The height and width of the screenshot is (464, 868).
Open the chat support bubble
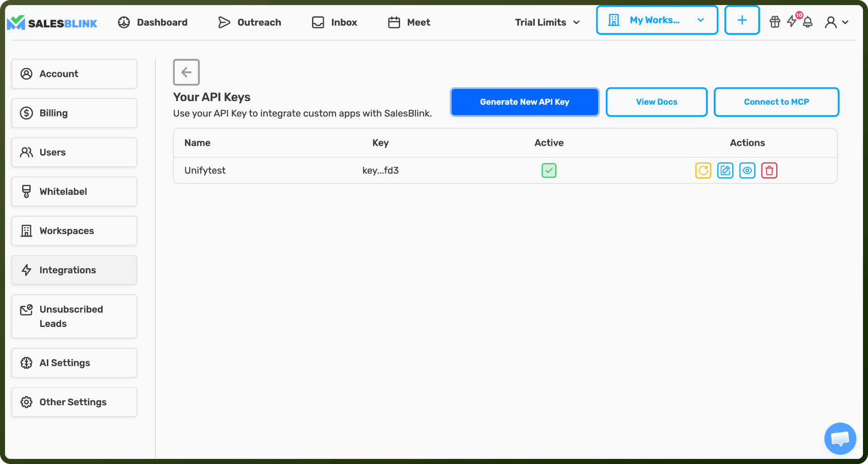(840, 438)
